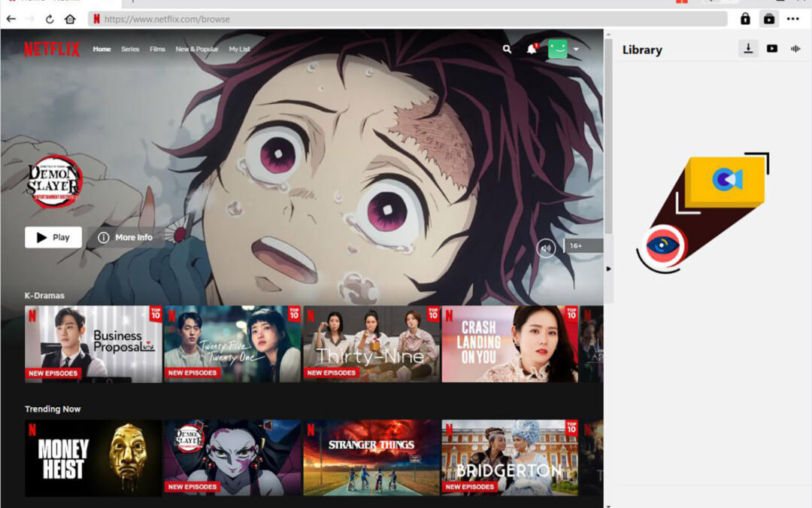Open Netflix search with the magnifier icon
This screenshot has height=508, width=812.
pyautogui.click(x=507, y=49)
